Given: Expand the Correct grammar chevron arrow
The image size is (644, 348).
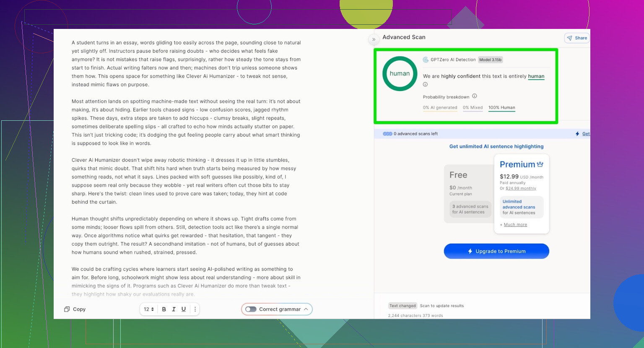Looking at the screenshot, I should (x=306, y=309).
